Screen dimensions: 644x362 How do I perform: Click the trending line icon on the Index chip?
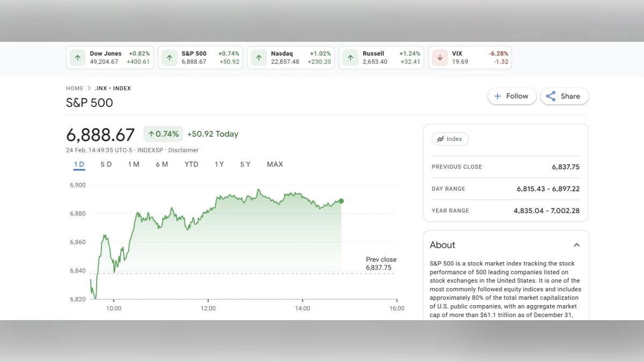[x=441, y=138]
